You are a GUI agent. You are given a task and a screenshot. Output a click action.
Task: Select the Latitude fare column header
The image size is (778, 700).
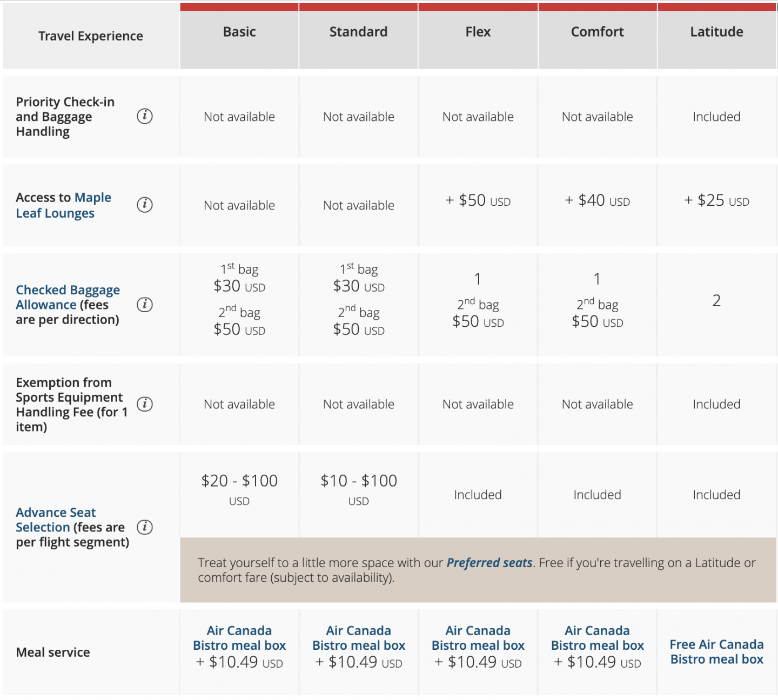pos(716,32)
